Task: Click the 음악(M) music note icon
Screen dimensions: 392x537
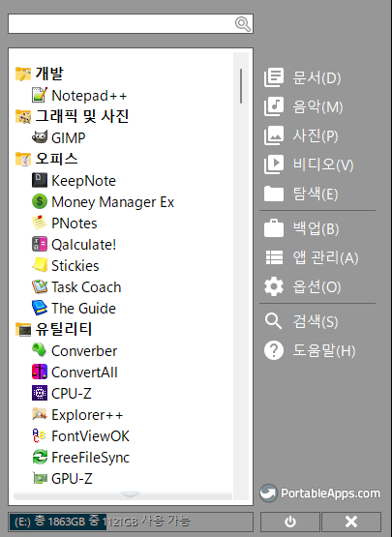Action: pyautogui.click(x=274, y=106)
